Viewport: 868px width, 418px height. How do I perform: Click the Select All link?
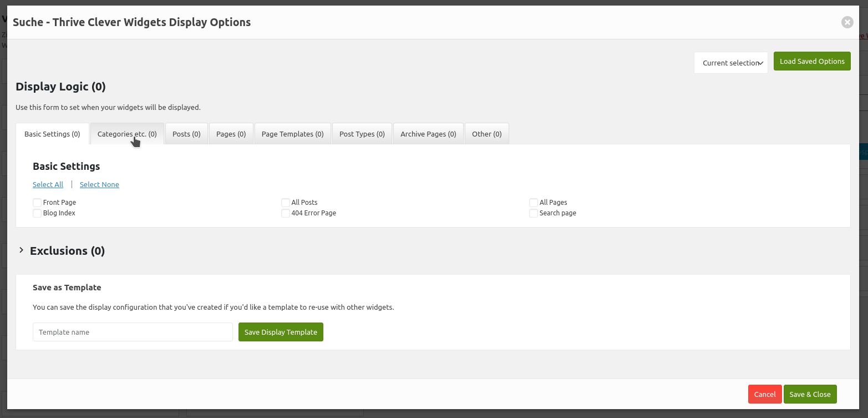pos(48,184)
